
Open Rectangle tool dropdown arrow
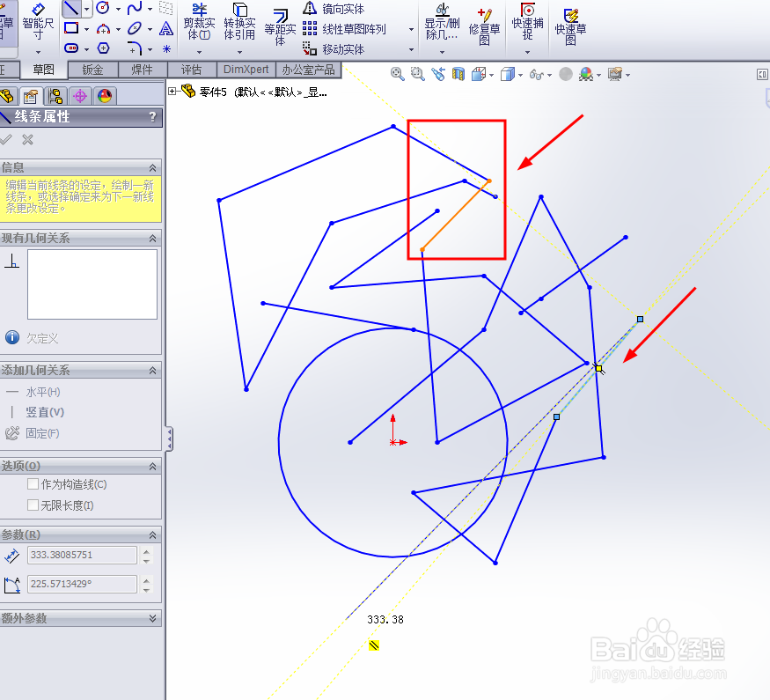coord(86,29)
